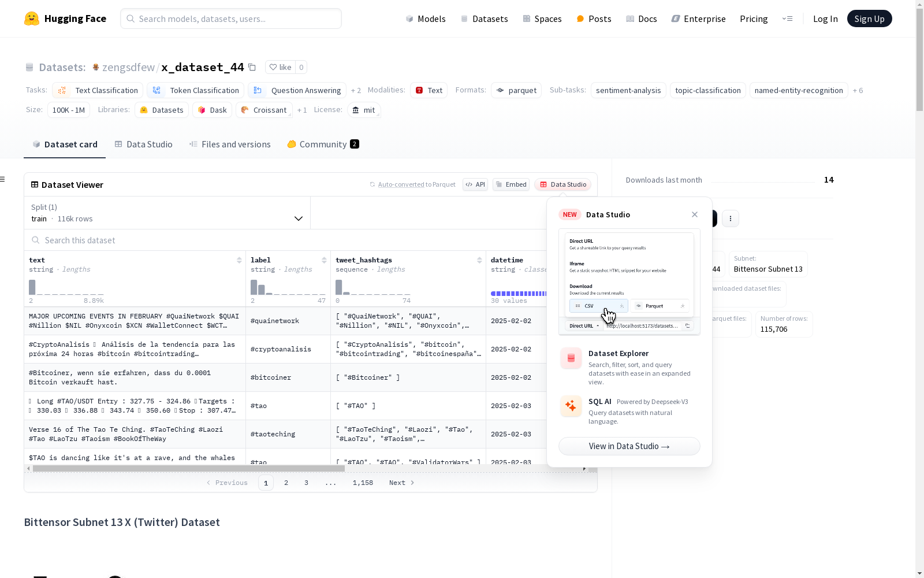Click the topic-classification sub-task tag

coord(708,90)
